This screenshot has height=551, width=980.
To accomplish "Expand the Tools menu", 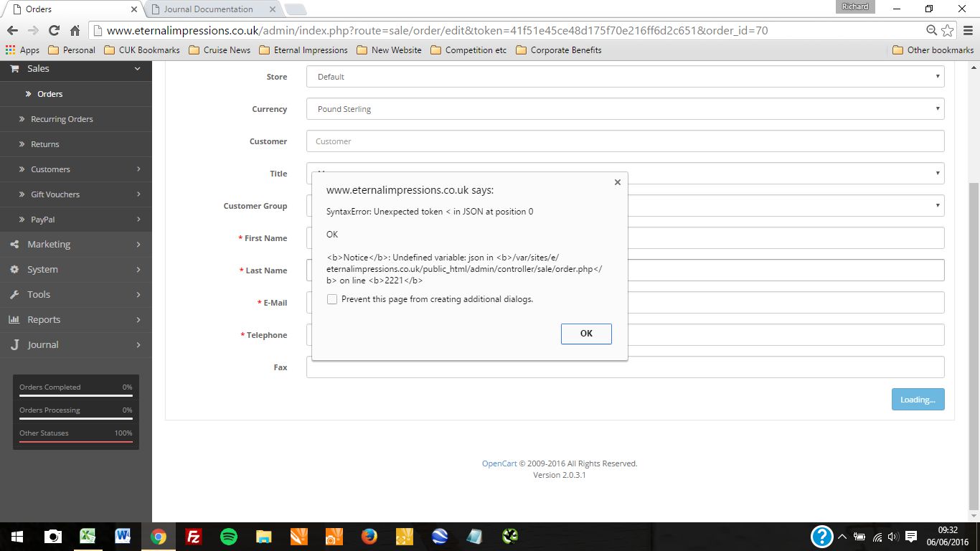I will [x=76, y=295].
